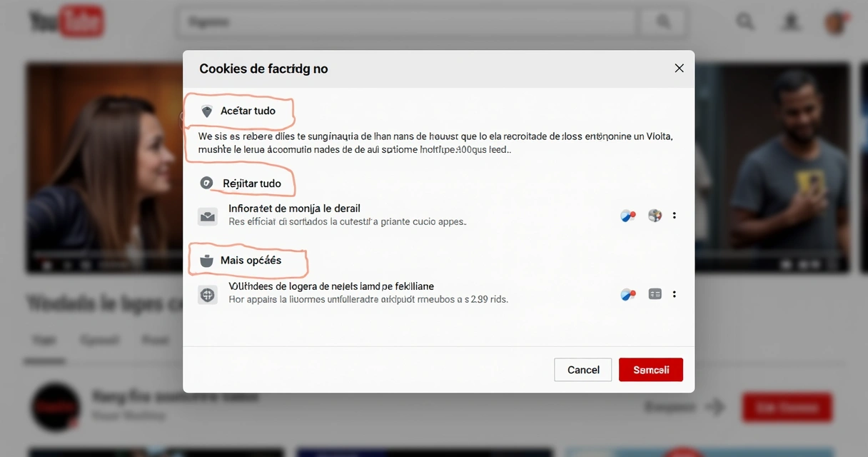Image resolution: width=868 pixels, height=457 pixels.
Task: Click the Cancel button
Action: [x=582, y=369]
